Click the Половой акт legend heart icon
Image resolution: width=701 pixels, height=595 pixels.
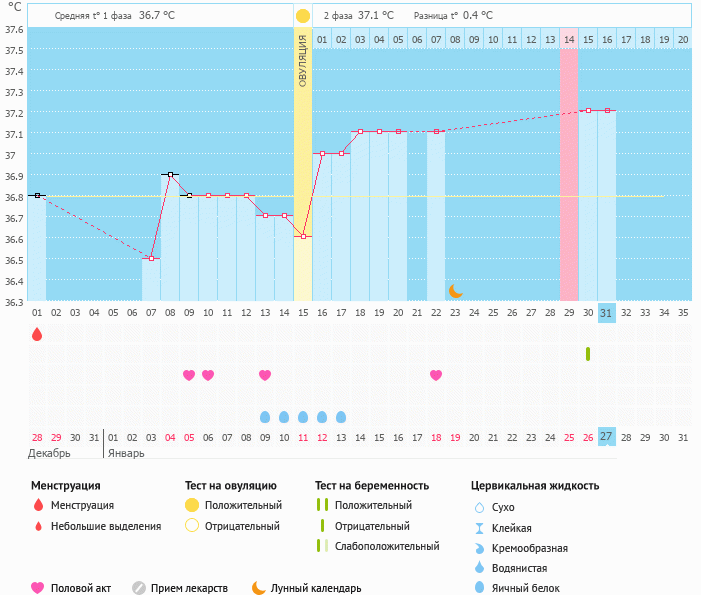(x=38, y=588)
